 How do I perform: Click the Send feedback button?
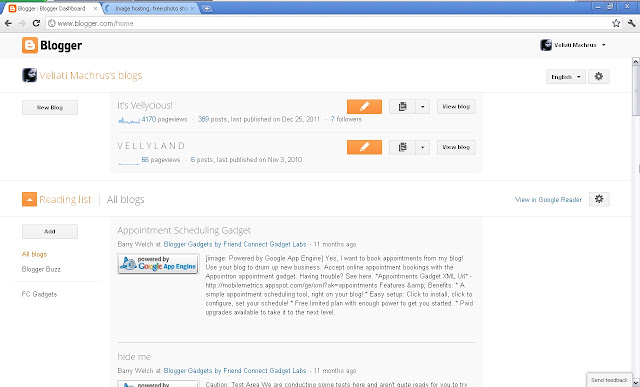(x=609, y=380)
